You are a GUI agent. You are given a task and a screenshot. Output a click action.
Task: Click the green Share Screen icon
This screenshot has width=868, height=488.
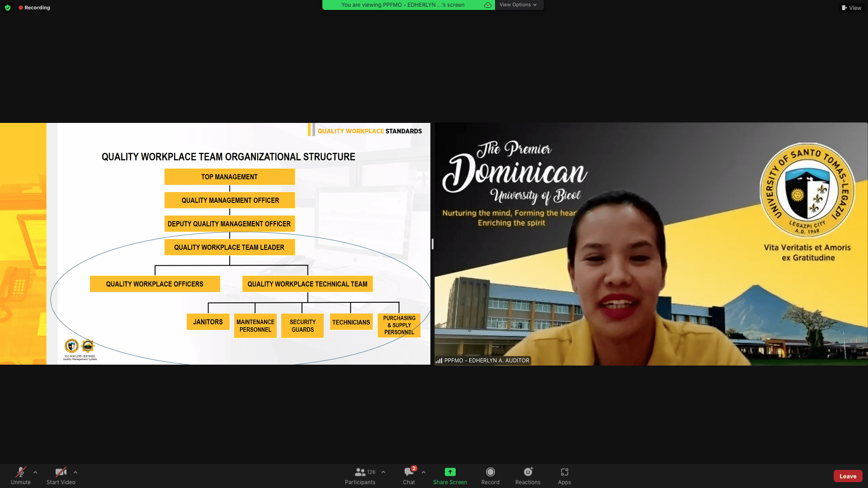coord(450,472)
